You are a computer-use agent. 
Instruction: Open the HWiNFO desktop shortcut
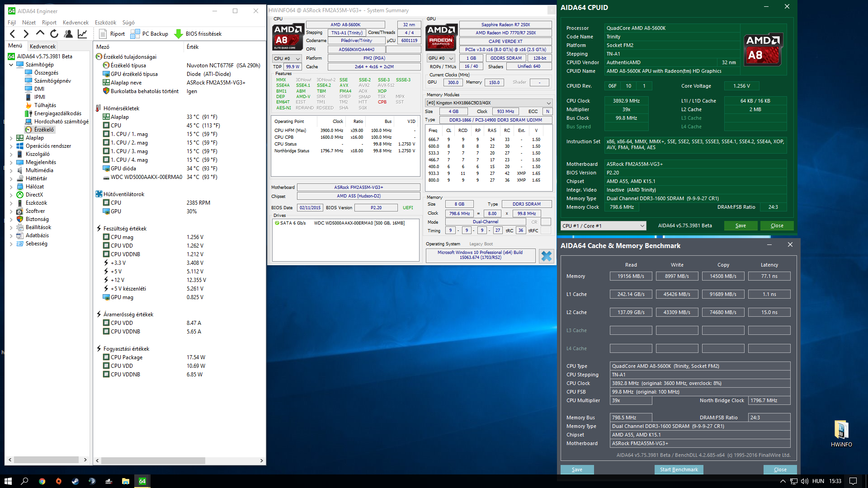pyautogui.click(x=841, y=433)
